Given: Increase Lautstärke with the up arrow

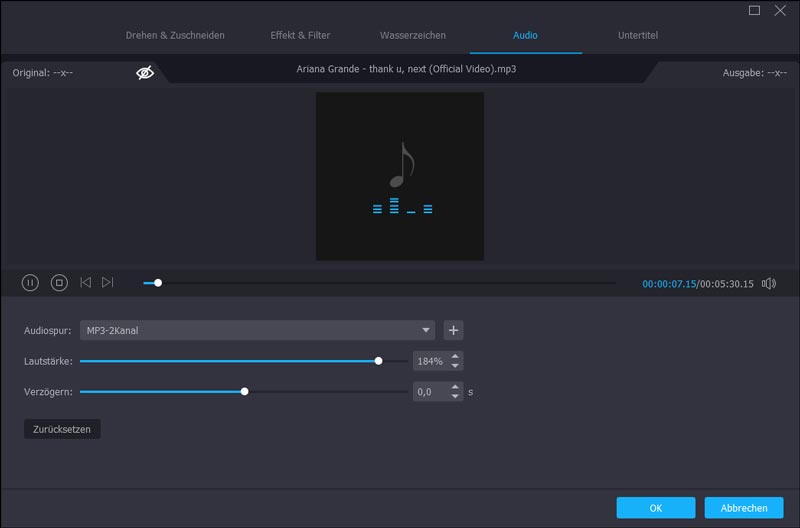Looking at the screenshot, I should [455, 356].
